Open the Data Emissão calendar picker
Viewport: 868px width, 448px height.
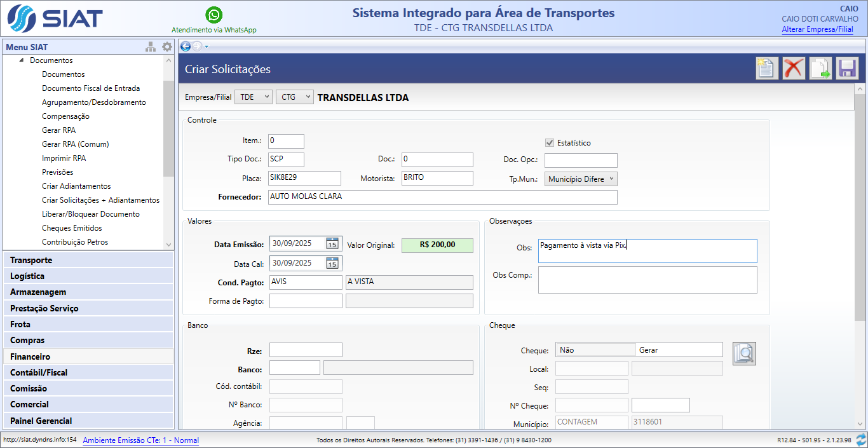click(x=332, y=243)
